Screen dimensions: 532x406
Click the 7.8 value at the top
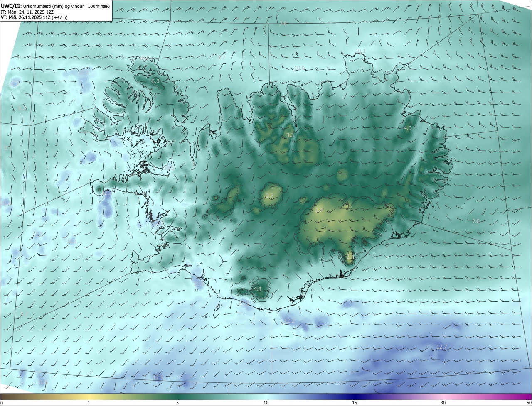coord(283,23)
